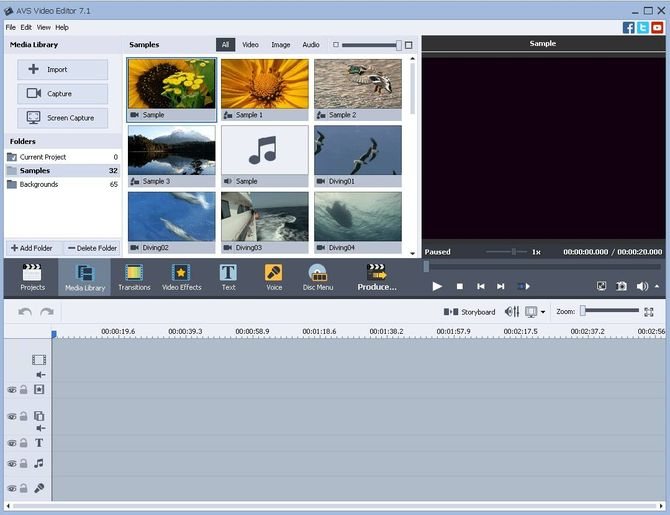Filter samples by Audio
This screenshot has width=670, height=515.
(311, 44)
